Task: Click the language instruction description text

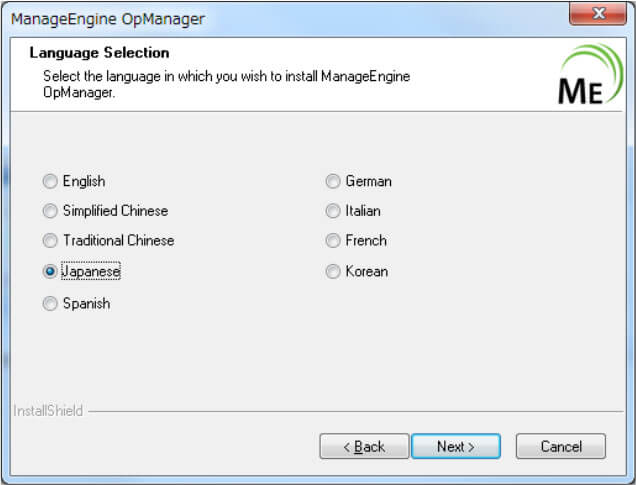Action: [x=226, y=84]
